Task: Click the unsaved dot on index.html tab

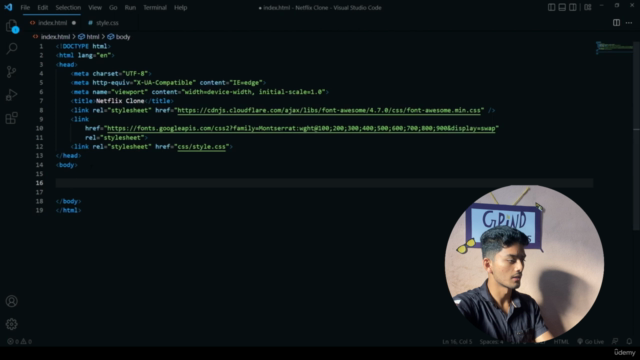Action: [x=74, y=23]
